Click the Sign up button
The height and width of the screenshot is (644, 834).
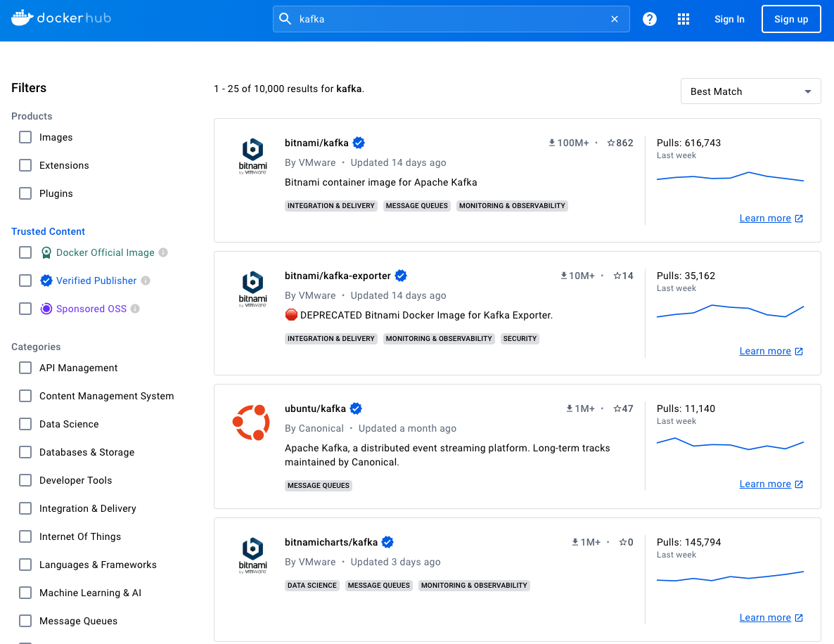[x=791, y=19]
